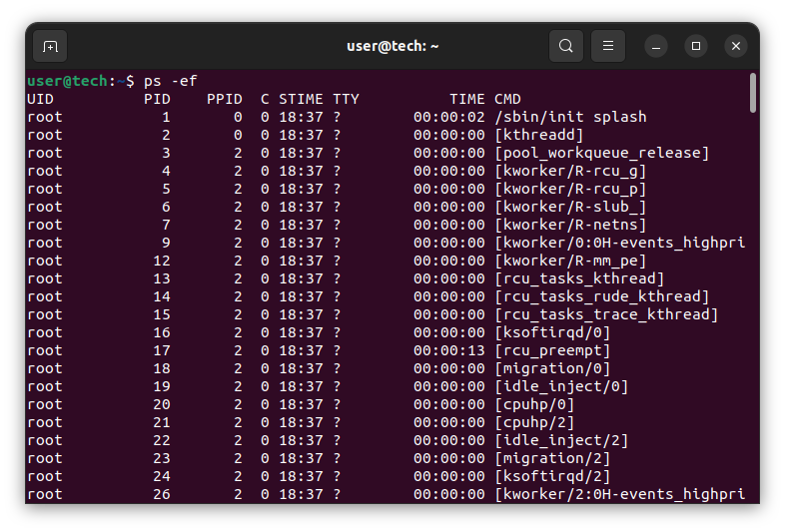Maximize the terminal window
Viewport: 785px width, 532px height.
click(696, 46)
